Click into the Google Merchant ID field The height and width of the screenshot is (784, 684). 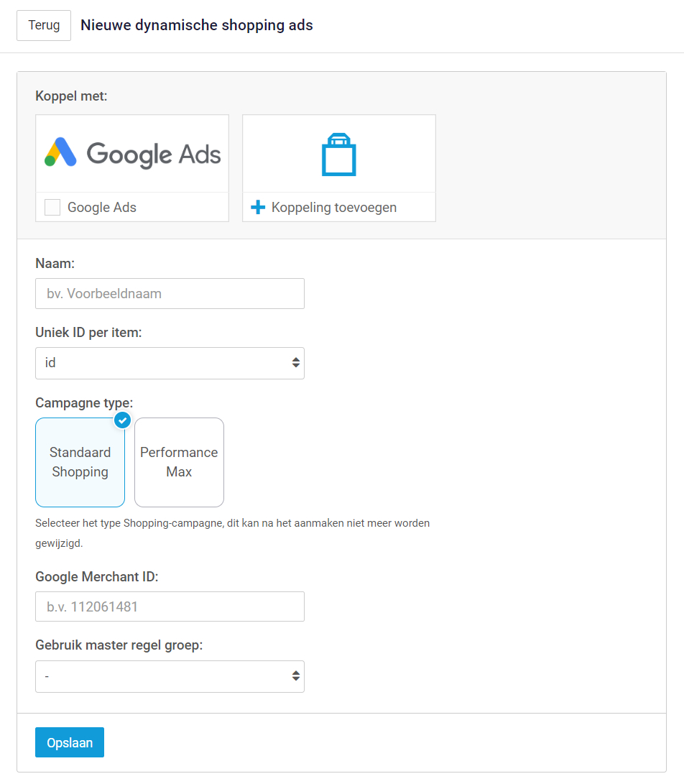(170, 607)
